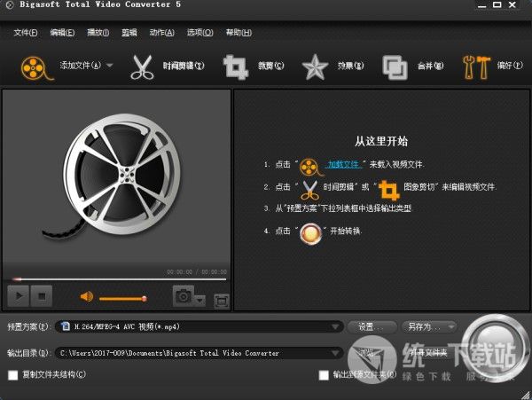
Task: Enable the copy folder structure checkbox
Action: point(12,375)
